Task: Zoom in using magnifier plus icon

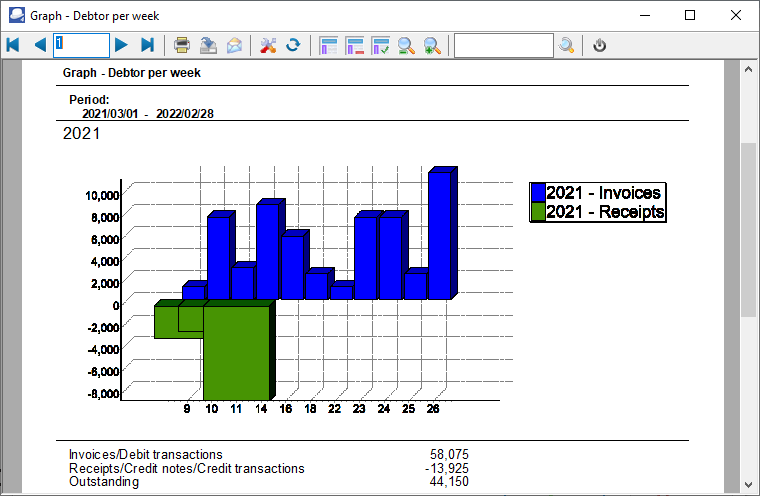Action: 432,45
